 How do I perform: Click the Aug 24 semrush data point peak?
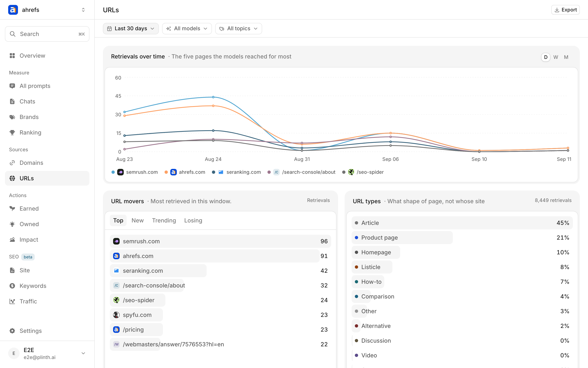pyautogui.click(x=213, y=97)
